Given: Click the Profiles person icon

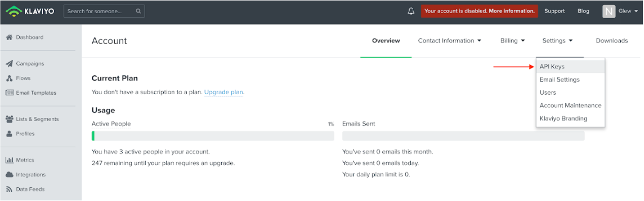Looking at the screenshot, I should pyautogui.click(x=9, y=134).
